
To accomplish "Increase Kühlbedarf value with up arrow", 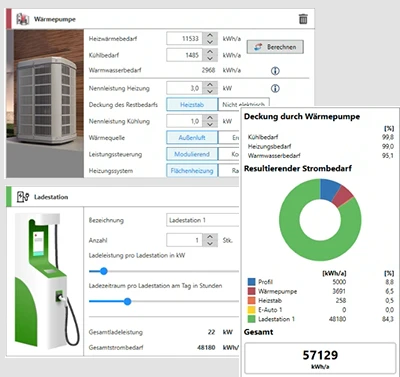I will coord(210,52).
